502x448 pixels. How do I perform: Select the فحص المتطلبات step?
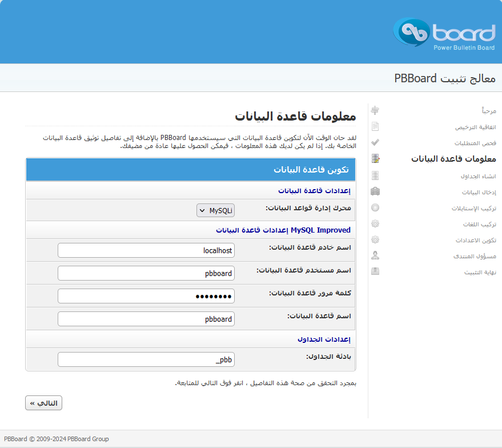pyautogui.click(x=475, y=143)
